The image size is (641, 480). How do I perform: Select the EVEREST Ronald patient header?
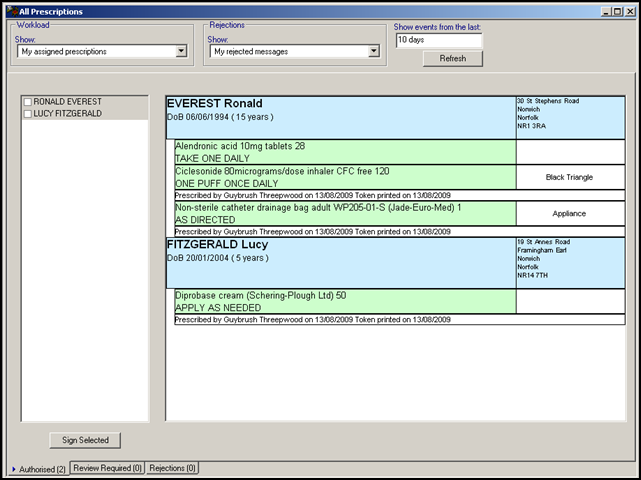coord(340,117)
